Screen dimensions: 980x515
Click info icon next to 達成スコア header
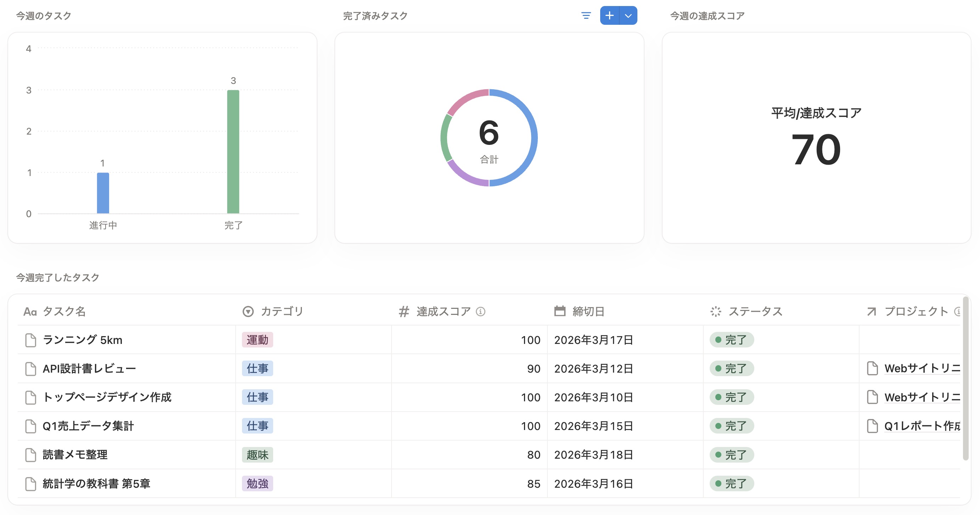(480, 311)
